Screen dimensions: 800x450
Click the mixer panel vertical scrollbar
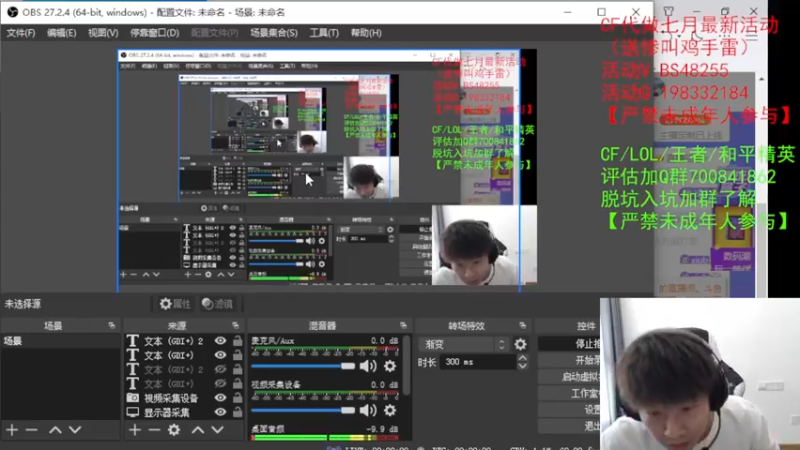pos(406,365)
